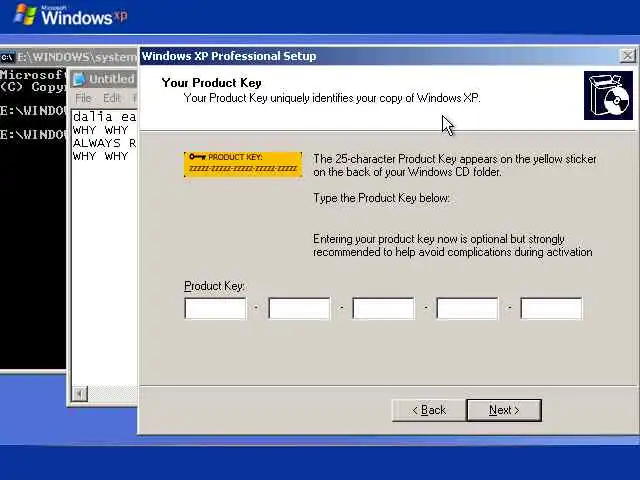This screenshot has height=480, width=640.
Task: Click 'Microsoft' line in command prompt window
Action: pyautogui.click(x=33, y=75)
